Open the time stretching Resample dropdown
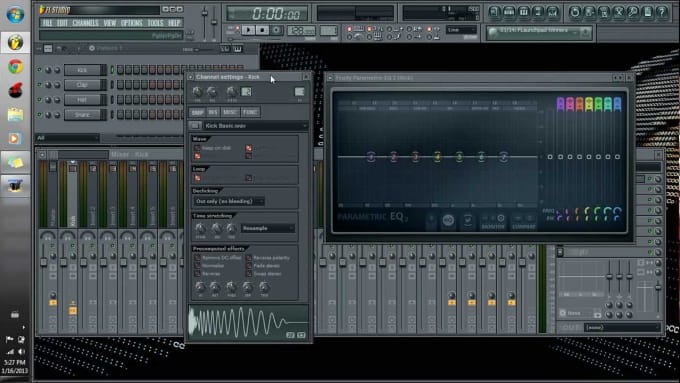This screenshot has width=680, height=383. point(268,228)
